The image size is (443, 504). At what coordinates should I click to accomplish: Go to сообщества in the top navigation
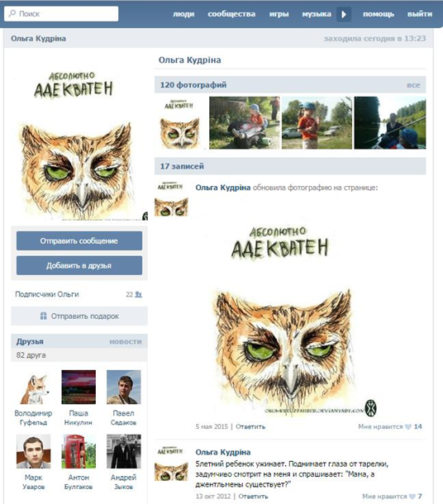(x=231, y=14)
